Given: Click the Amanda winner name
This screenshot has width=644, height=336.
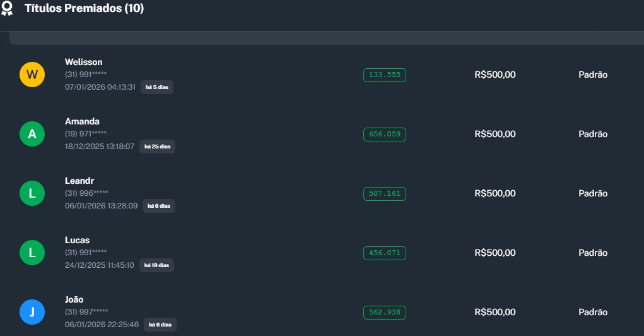Looking at the screenshot, I should (x=82, y=121).
